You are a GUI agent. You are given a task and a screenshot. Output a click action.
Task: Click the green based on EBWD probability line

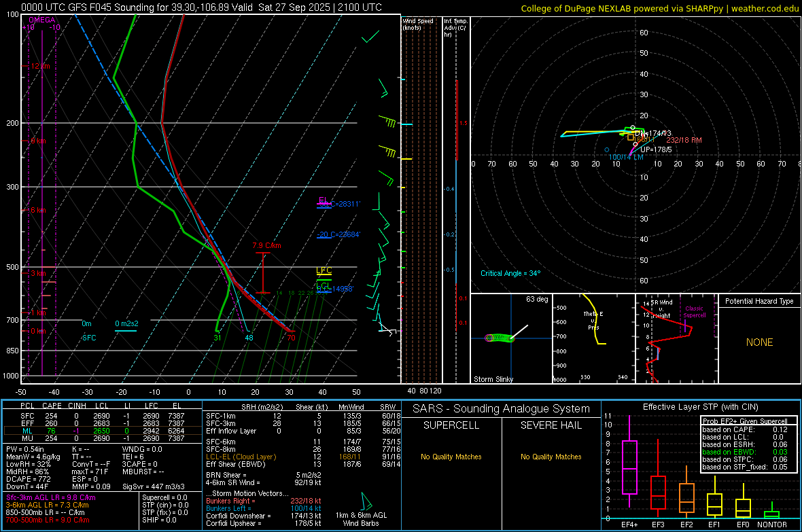click(745, 453)
